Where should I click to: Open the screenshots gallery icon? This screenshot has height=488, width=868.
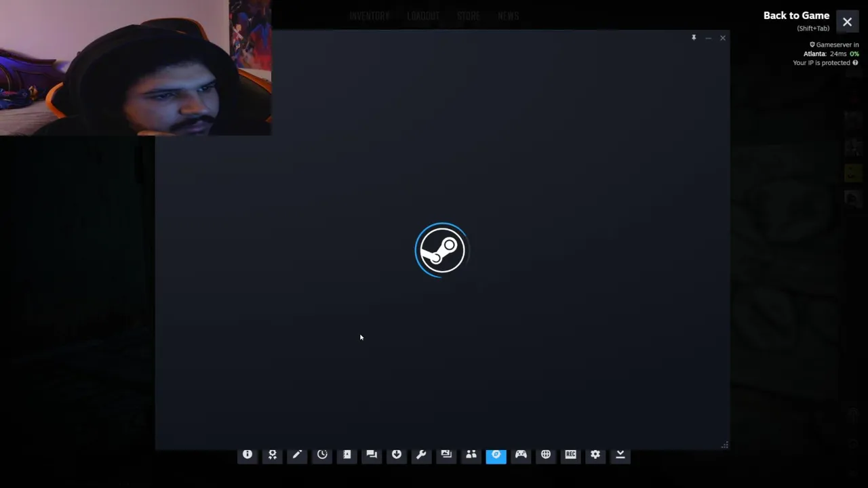446,455
